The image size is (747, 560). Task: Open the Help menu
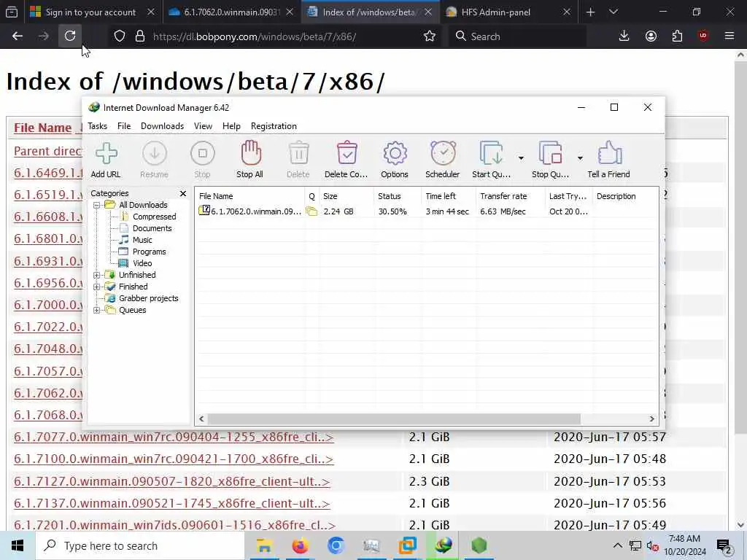click(231, 126)
